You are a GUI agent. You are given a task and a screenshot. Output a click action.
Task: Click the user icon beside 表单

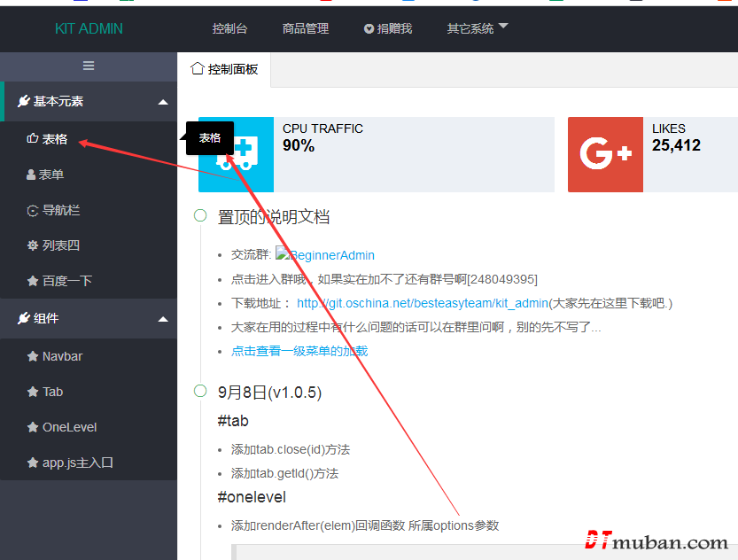(x=32, y=175)
